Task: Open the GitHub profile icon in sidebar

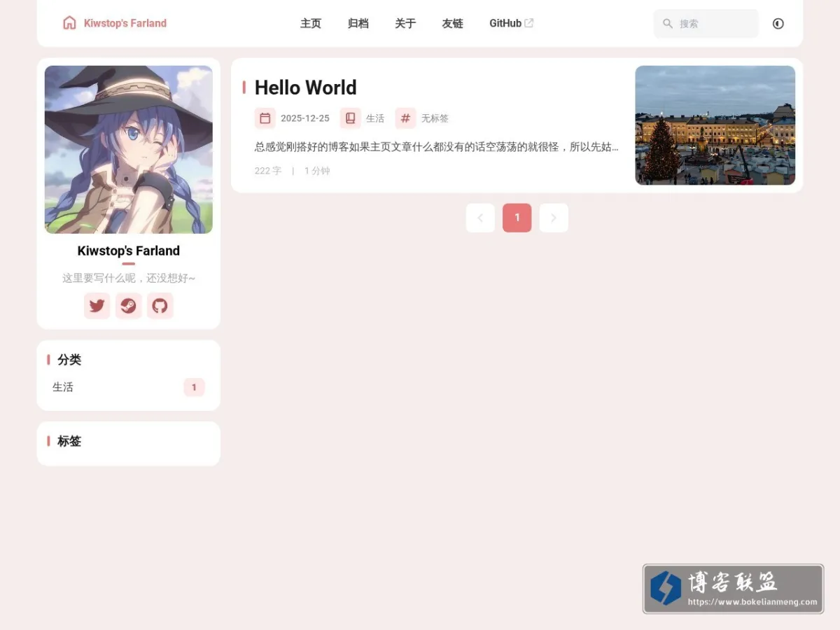Action: coord(160,306)
